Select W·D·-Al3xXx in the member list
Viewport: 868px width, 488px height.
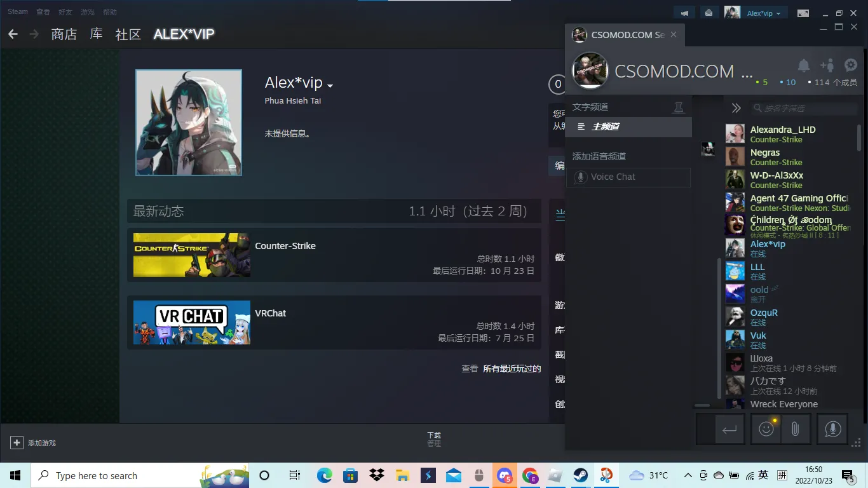point(787,180)
